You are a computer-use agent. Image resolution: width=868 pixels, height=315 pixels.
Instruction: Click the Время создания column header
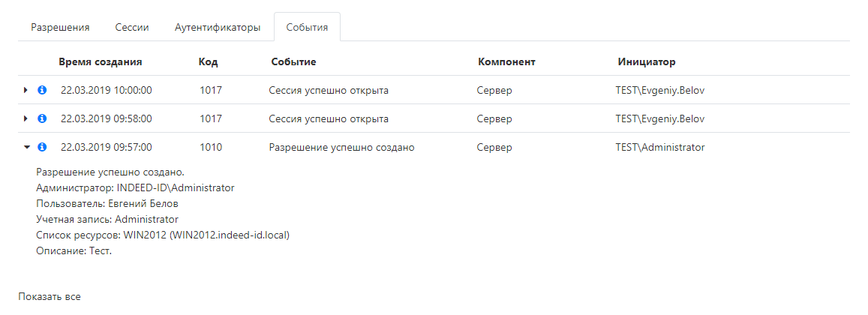[x=100, y=61]
